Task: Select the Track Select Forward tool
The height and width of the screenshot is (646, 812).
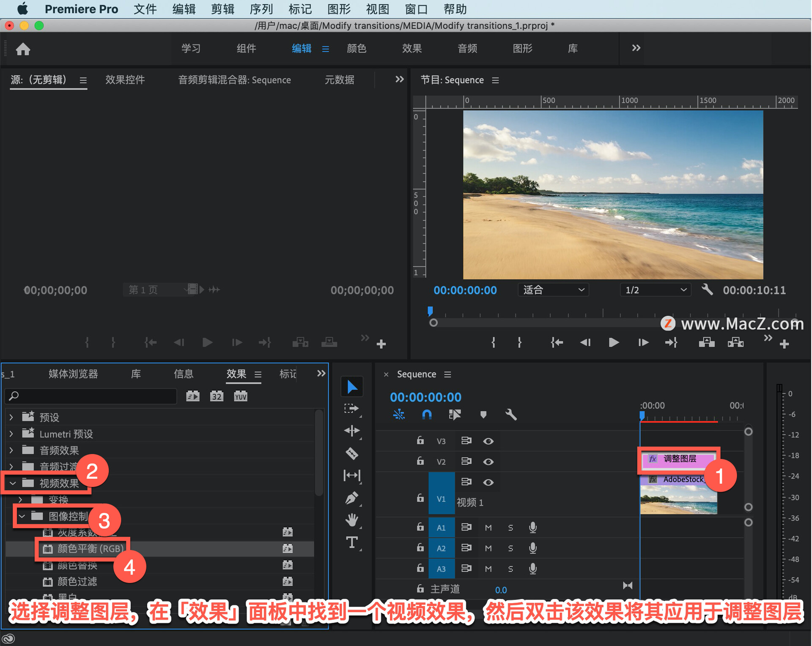Action: 352,408
